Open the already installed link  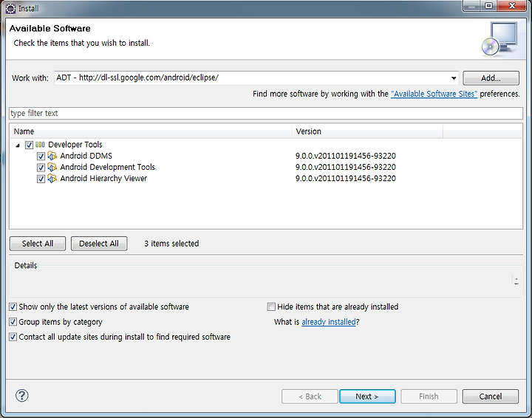(328, 322)
